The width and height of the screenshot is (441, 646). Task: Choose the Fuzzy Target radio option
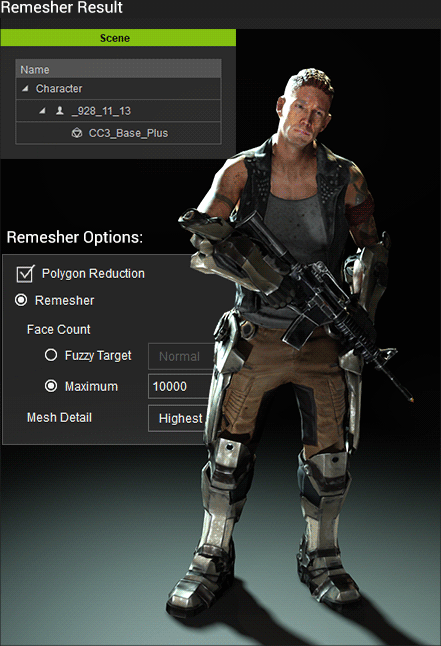(51, 355)
